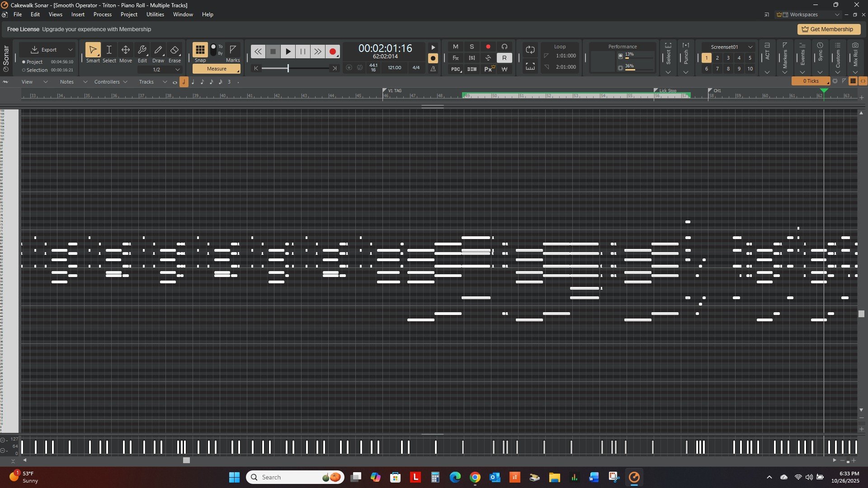Choose the Draw pencil tool
Viewport: 868px width, 488px height.
(x=158, y=50)
